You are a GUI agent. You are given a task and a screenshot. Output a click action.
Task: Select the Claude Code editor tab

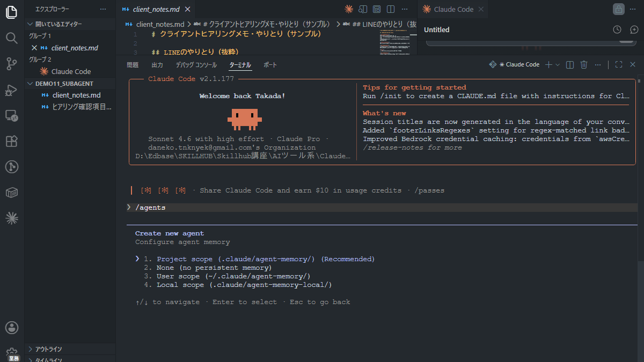[x=453, y=9]
